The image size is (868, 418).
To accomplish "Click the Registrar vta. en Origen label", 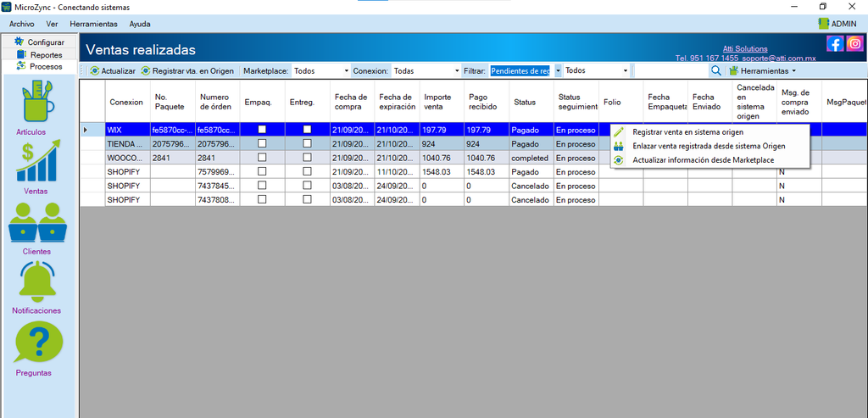I will 193,71.
